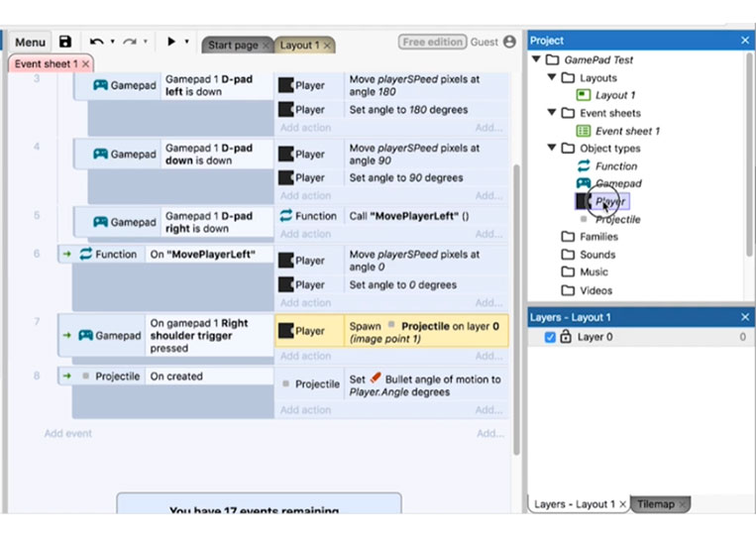
Task: Select Event sheet 1 in project tree
Action: (627, 131)
